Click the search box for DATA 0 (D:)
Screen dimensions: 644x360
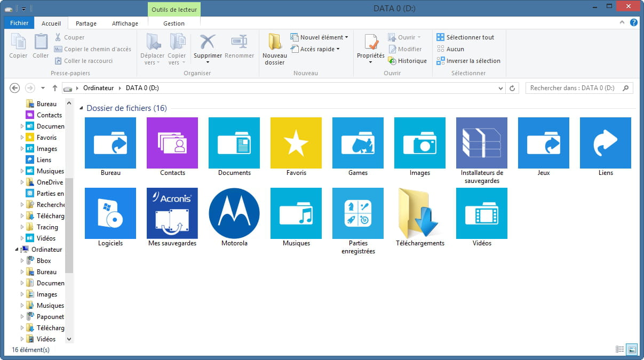click(574, 88)
